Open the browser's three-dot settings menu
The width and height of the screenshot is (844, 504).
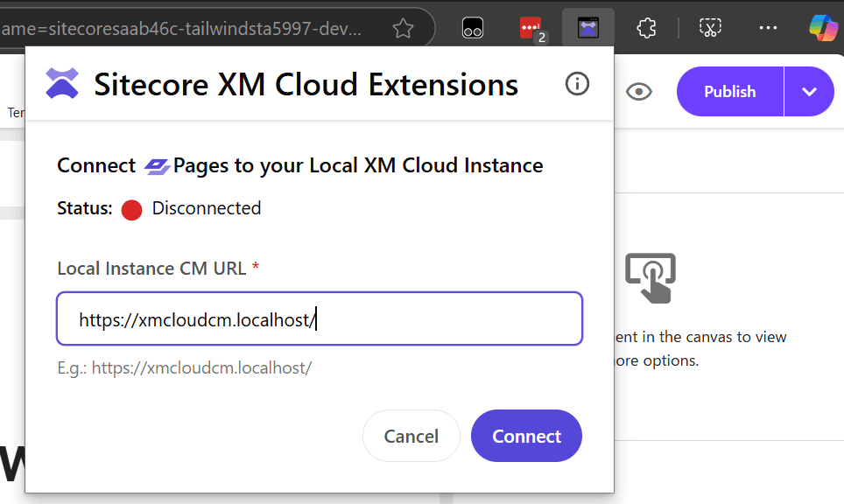pyautogui.click(x=768, y=29)
